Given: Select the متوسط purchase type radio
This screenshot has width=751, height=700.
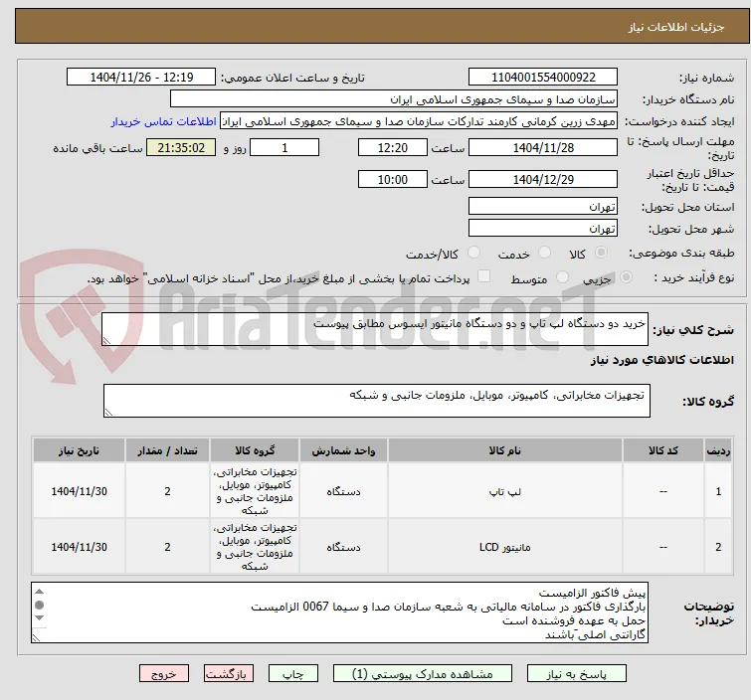Looking at the screenshot, I should tap(562, 277).
